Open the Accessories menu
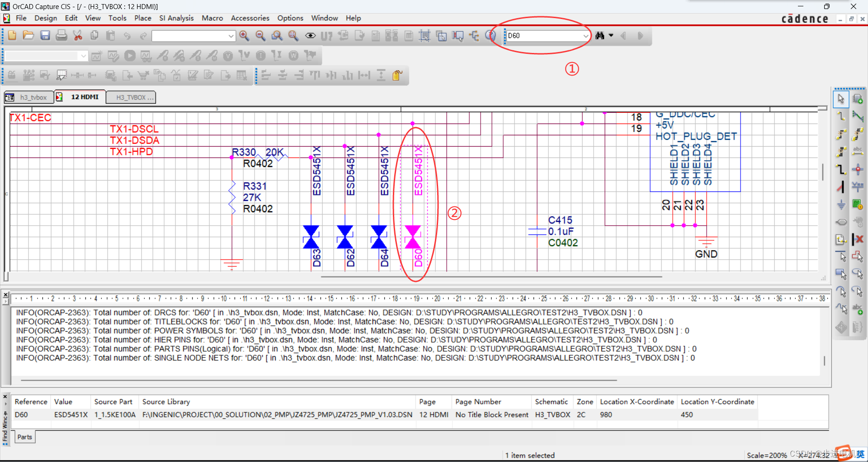 pyautogui.click(x=250, y=18)
